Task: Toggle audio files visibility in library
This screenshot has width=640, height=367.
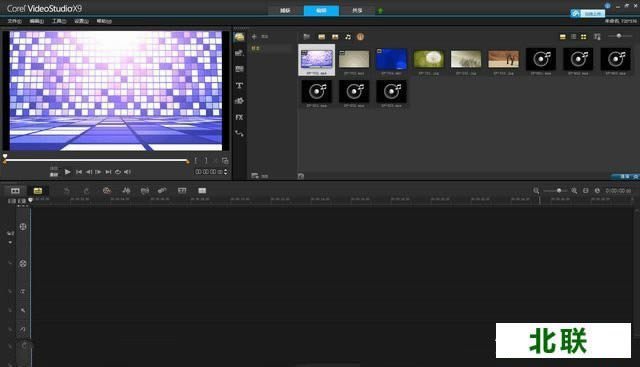Action: coord(348,37)
